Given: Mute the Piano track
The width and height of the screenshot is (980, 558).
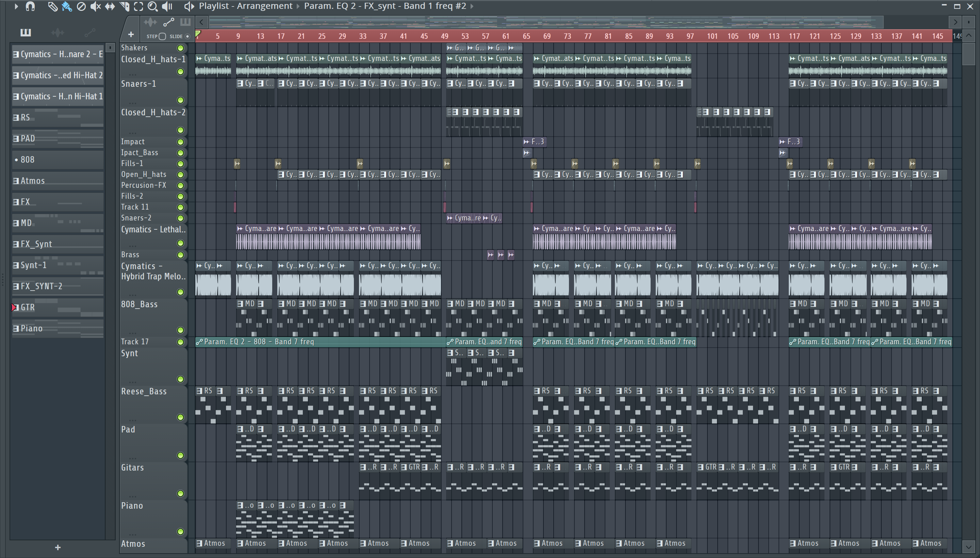Looking at the screenshot, I should tap(180, 531).
